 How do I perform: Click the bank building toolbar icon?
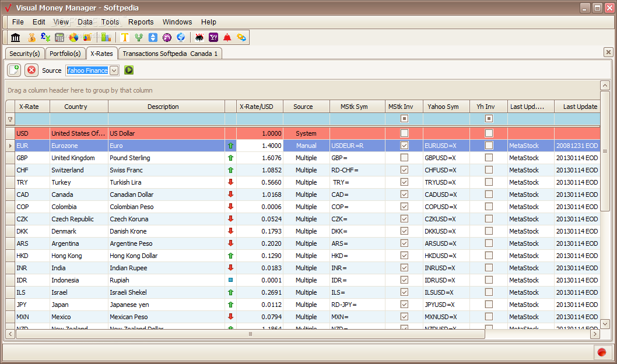[x=15, y=37]
